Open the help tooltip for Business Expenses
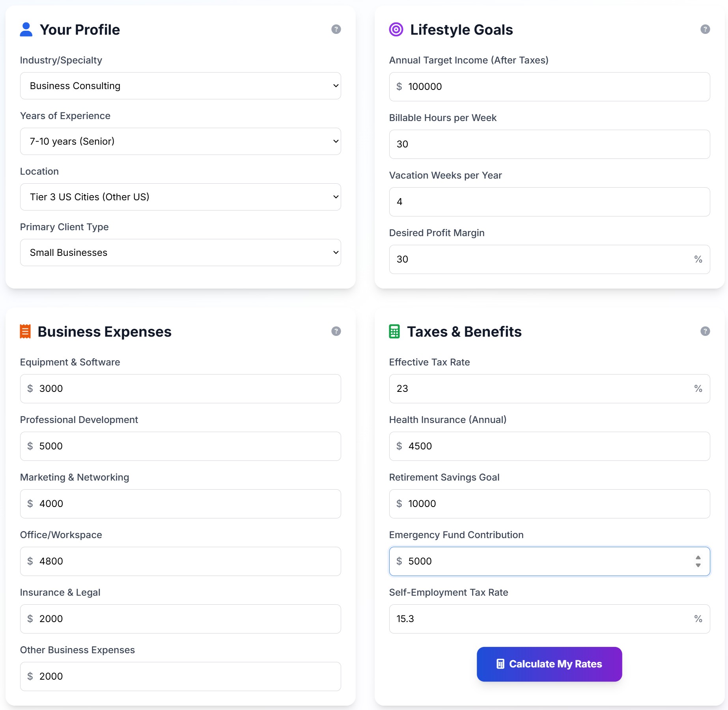The image size is (728, 710). (336, 331)
